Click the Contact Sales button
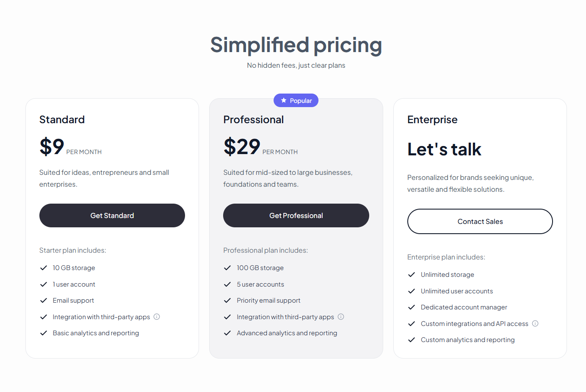586x392 pixels. coord(480,221)
